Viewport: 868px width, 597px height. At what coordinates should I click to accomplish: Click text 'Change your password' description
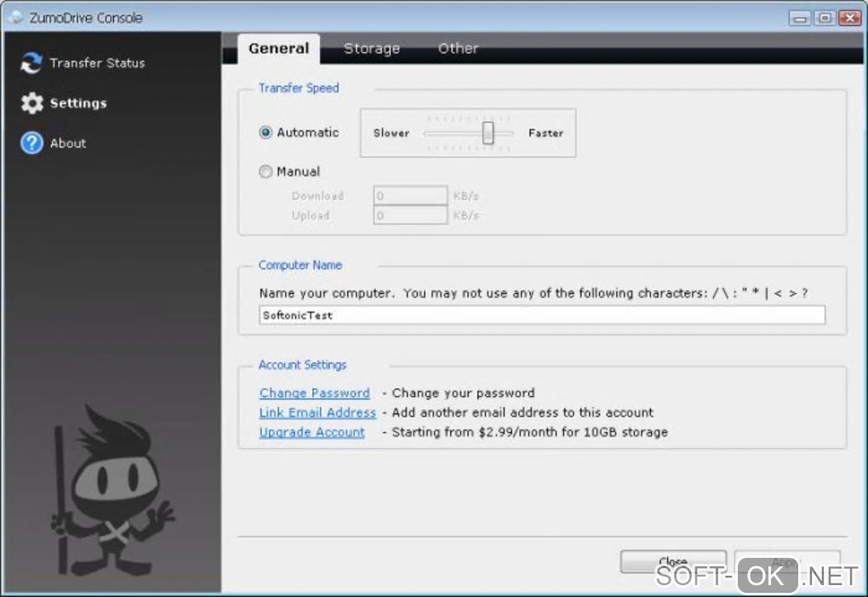[x=463, y=393]
